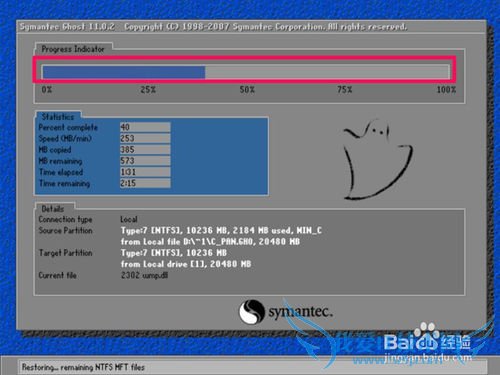Click the ghost mascot drawing
This screenshot has width=500, height=375.
pos(378,160)
